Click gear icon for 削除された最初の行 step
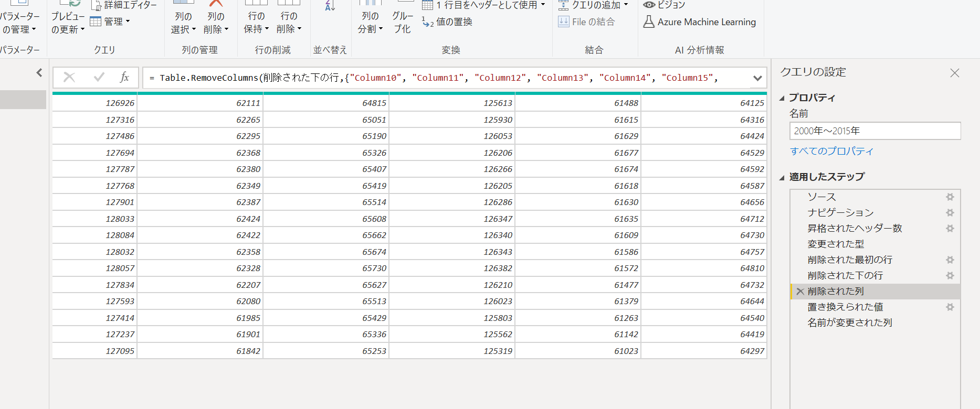Viewport: 980px width, 409px height. pos(950,260)
